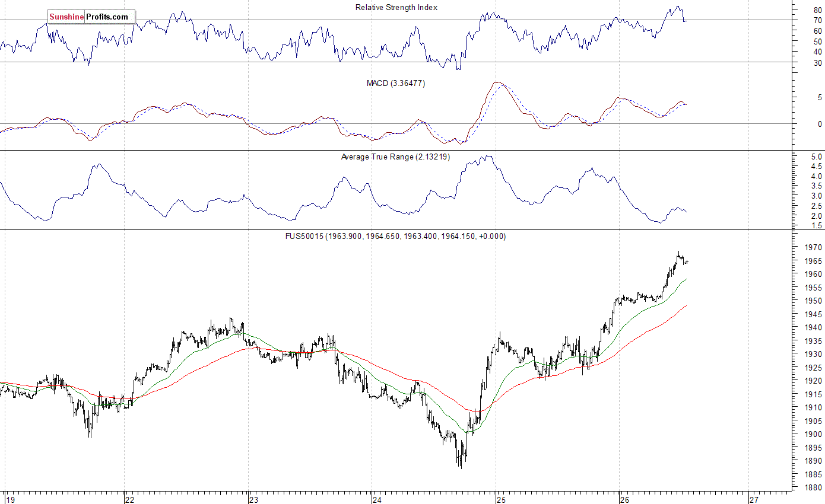Screen dimensions: 825x504
Task: Click the 1920 price axis value
Action: (x=813, y=381)
